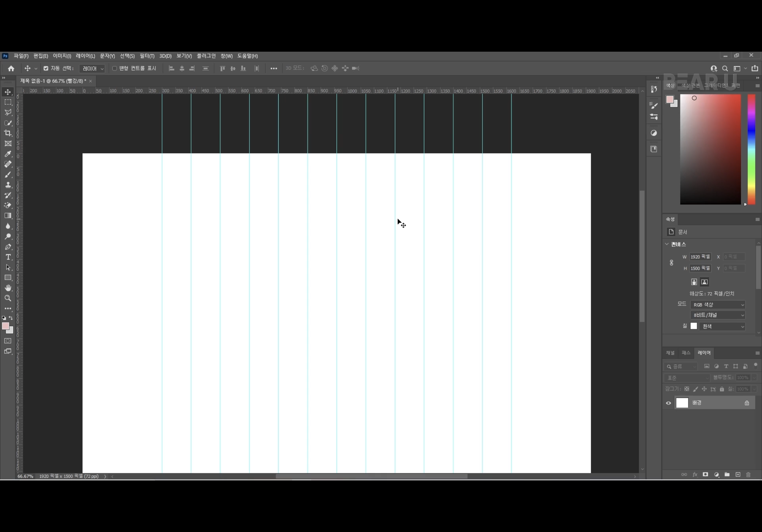Select the Brush tool
762x532 pixels.
[x=8, y=174]
